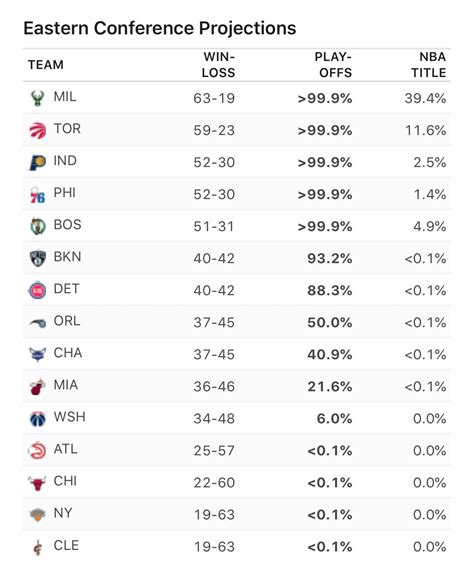Click the Miami Heat logo icon
This screenshot has width=474, height=572.
coord(37,387)
